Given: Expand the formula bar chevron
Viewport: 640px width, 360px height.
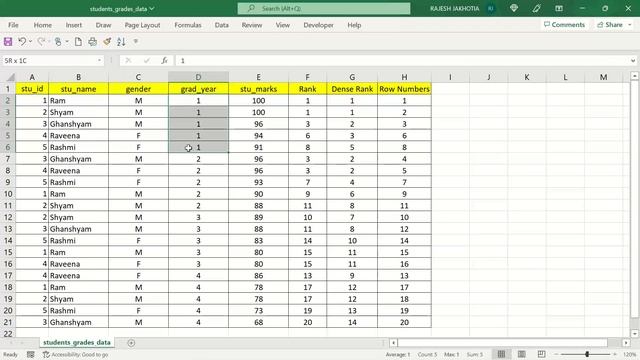Looking at the screenshot, I should point(633,60).
